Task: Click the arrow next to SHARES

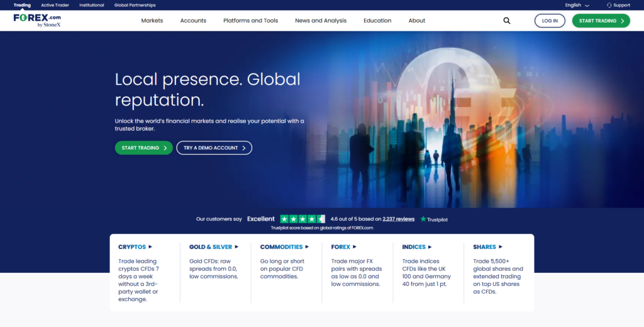Action: (500, 247)
